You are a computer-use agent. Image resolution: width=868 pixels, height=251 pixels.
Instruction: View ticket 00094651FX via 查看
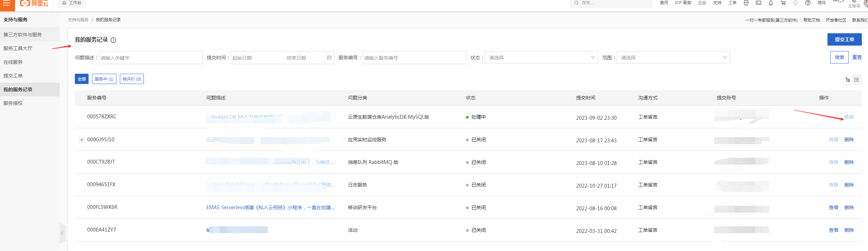(x=834, y=185)
